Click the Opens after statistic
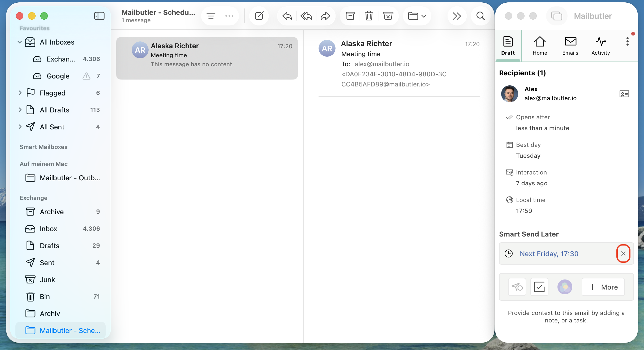Screen dimensions: 644x350 tap(538, 123)
